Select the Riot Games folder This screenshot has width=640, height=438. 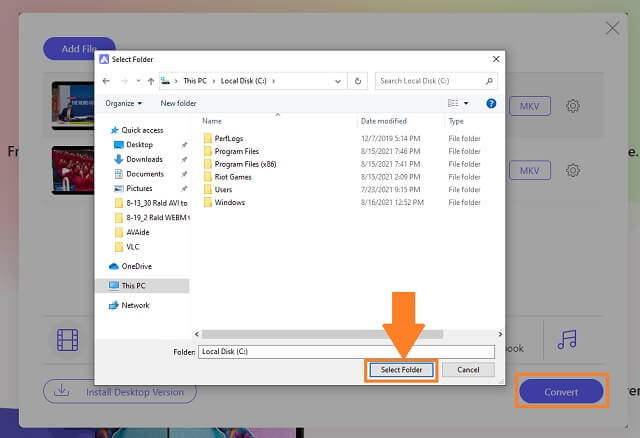pyautogui.click(x=227, y=177)
